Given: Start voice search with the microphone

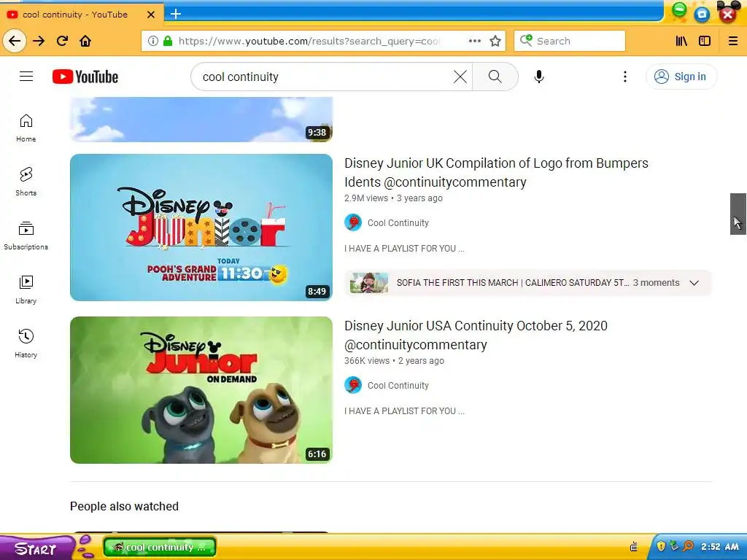Looking at the screenshot, I should [539, 77].
